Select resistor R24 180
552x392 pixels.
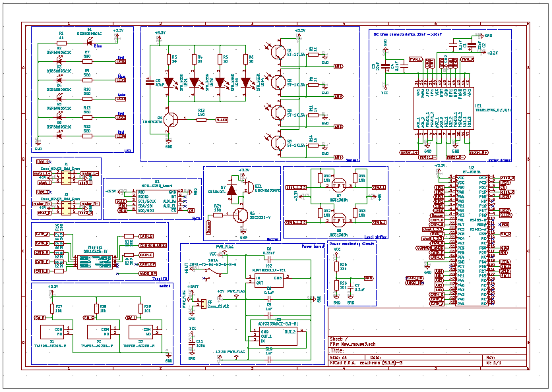point(218,215)
